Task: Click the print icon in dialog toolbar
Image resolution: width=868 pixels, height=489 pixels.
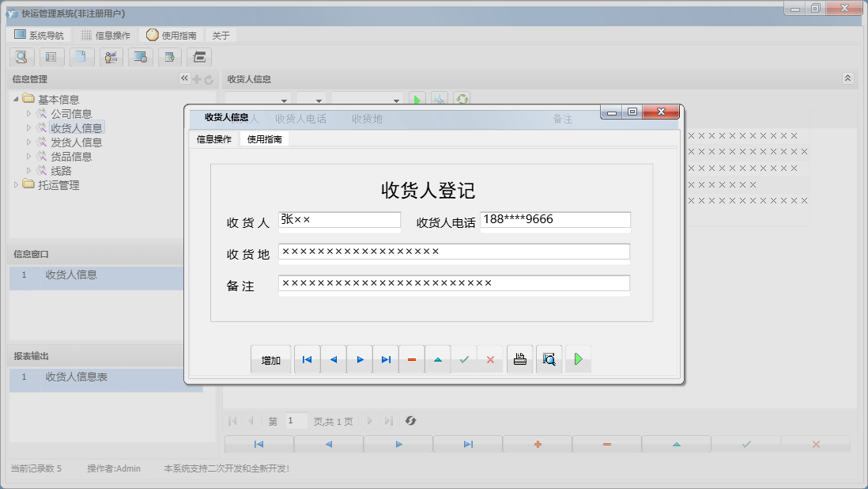Action: tap(519, 359)
